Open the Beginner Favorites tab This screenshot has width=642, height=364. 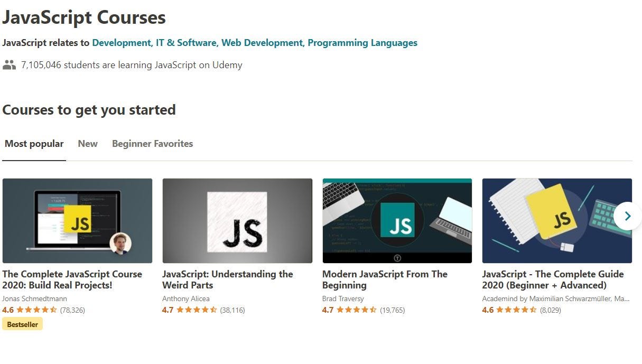point(152,144)
